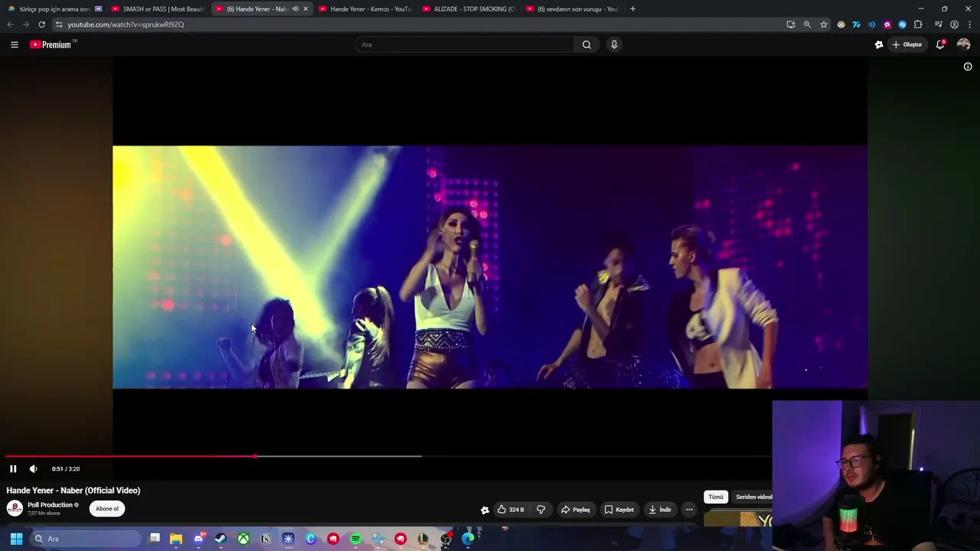This screenshot has height=551, width=980.
Task: Open Xbox app from taskbar
Action: click(243, 539)
